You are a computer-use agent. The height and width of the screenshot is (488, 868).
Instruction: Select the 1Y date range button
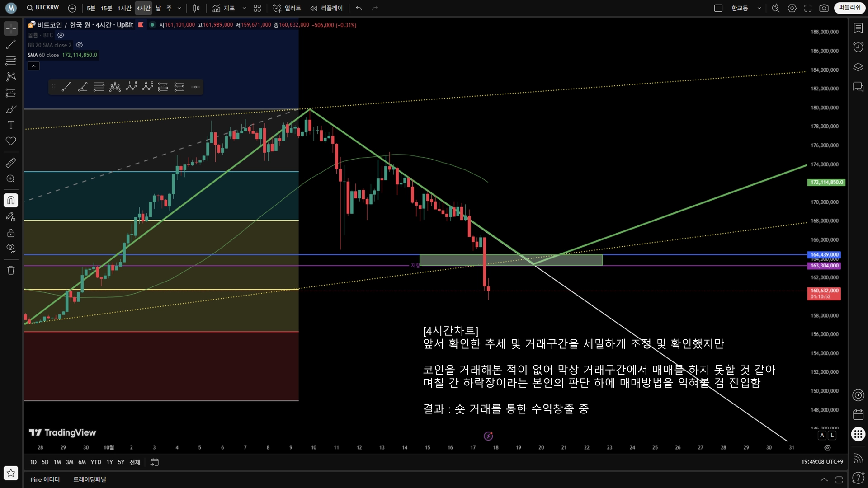(109, 462)
